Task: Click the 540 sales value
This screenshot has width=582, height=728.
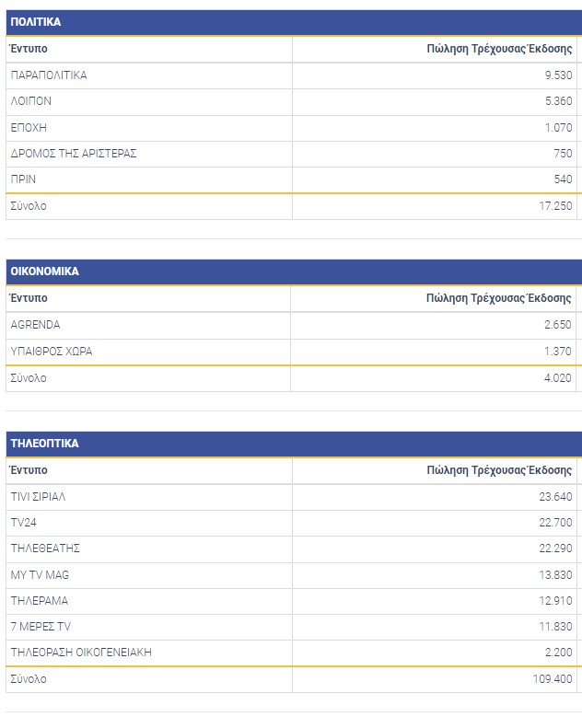Action: 563,179
